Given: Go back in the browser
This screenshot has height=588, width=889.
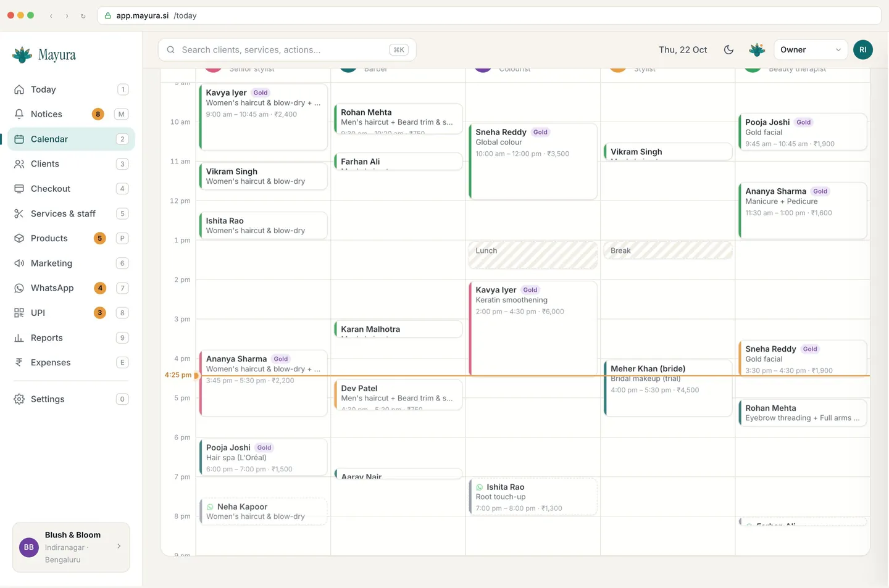Looking at the screenshot, I should click(51, 16).
